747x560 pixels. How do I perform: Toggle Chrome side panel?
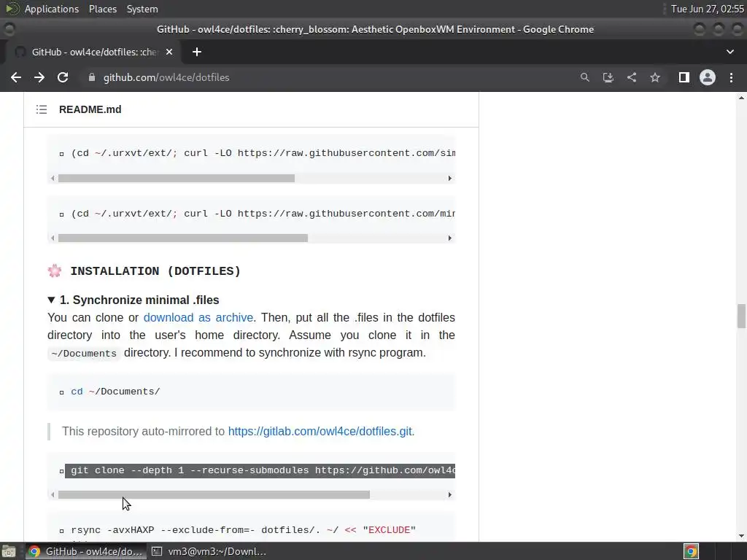[x=684, y=77]
